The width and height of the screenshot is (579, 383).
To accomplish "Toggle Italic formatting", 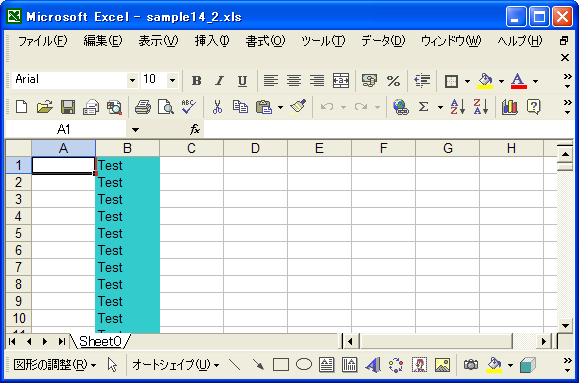I will pyautogui.click(x=219, y=81).
